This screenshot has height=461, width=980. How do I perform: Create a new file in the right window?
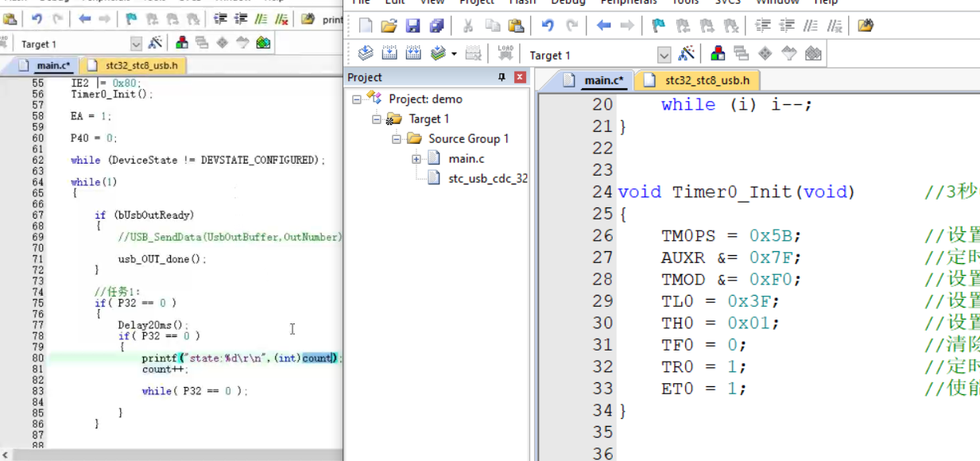point(366,26)
